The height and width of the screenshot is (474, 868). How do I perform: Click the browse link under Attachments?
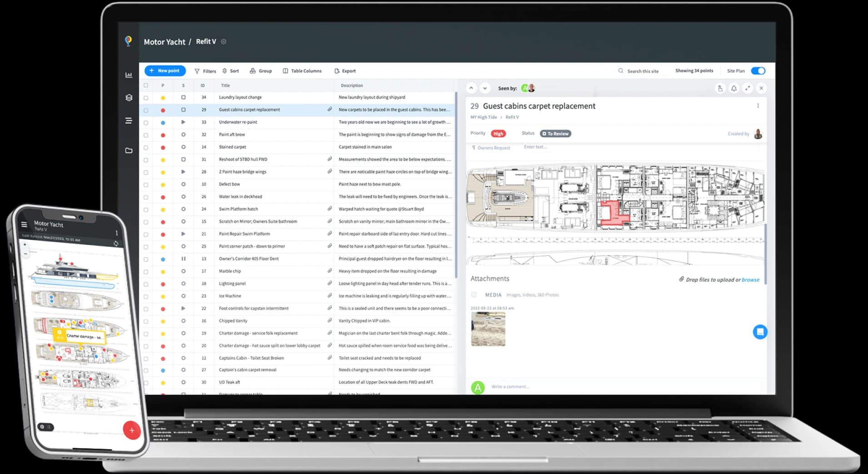(750, 280)
